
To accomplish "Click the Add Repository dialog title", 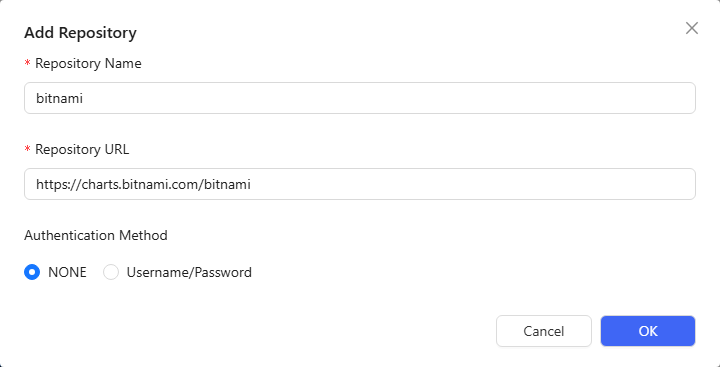I will [80, 33].
